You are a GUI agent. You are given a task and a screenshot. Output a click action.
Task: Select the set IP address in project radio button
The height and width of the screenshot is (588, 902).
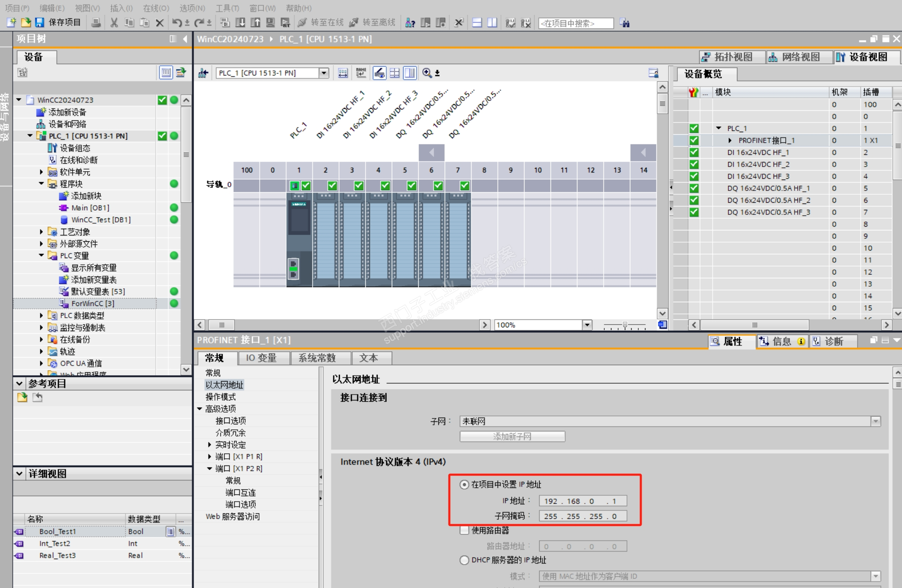(464, 484)
